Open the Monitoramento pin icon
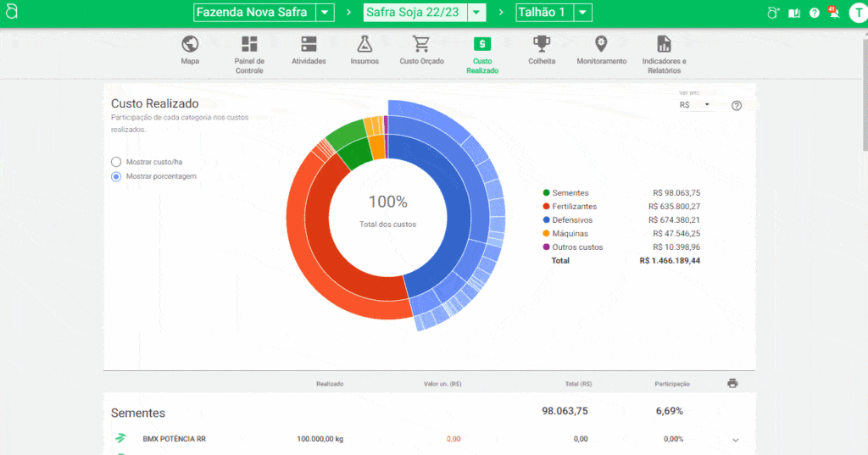Screen dimensions: 868x455 tap(601, 44)
